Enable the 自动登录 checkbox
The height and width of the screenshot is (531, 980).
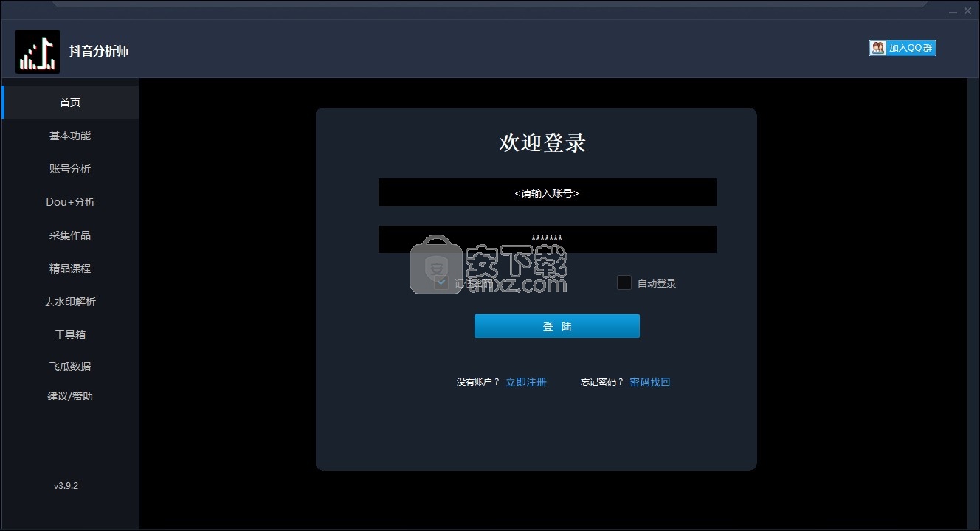click(624, 282)
